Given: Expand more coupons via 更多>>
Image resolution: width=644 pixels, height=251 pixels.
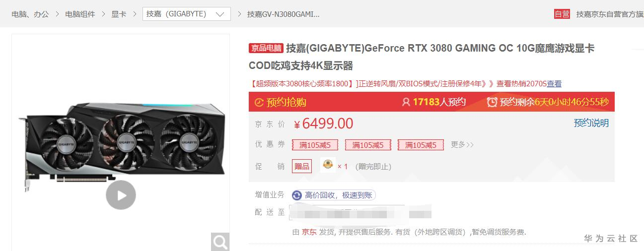Looking at the screenshot, I should pos(462,145).
